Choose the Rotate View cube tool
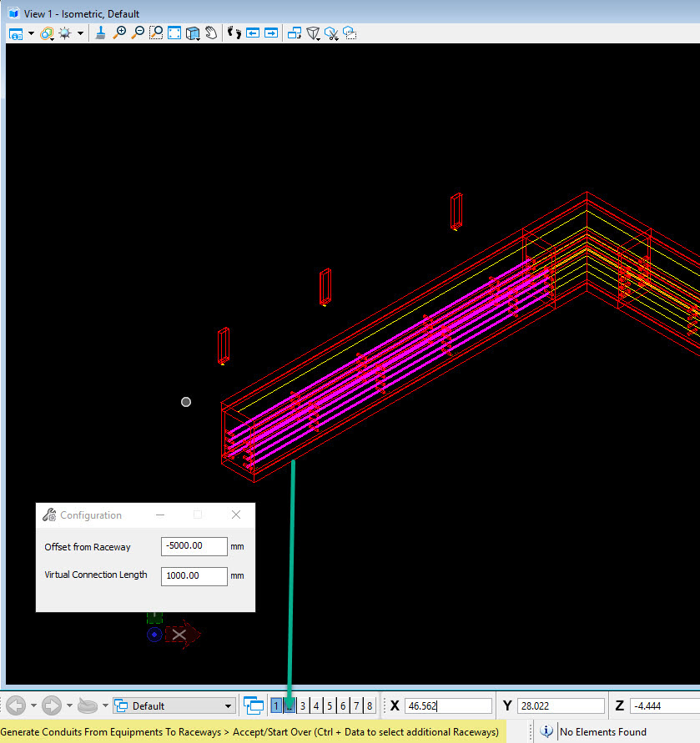This screenshot has height=743, width=700. tap(193, 33)
